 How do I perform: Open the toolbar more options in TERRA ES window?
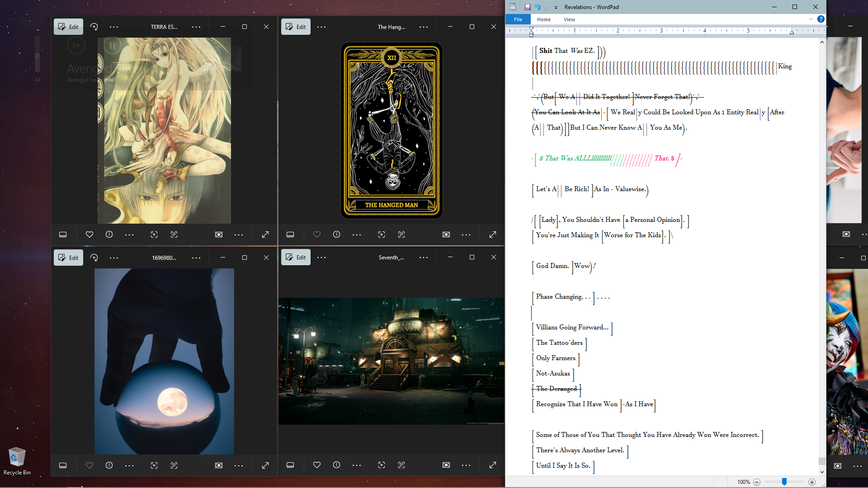(x=114, y=27)
